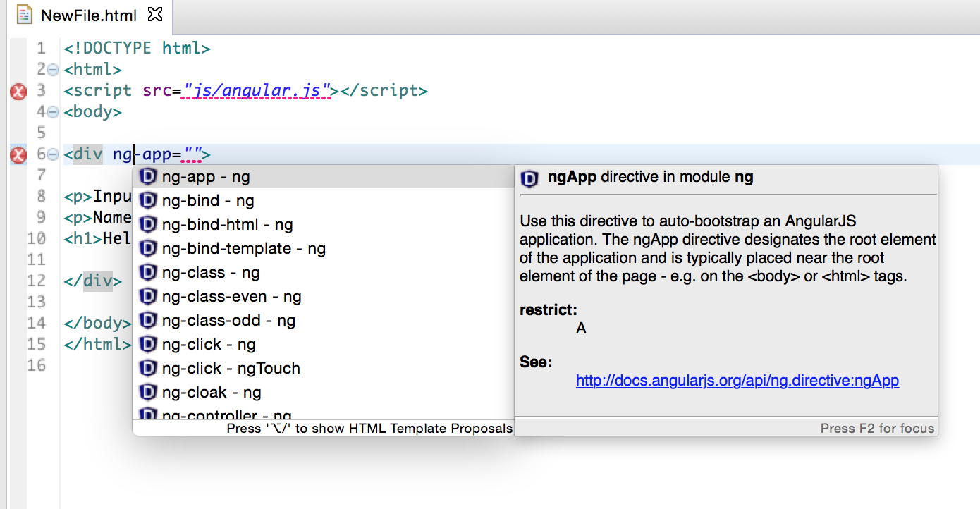
Task: Collapse the div fold on line 6
Action: pyautogui.click(x=52, y=155)
